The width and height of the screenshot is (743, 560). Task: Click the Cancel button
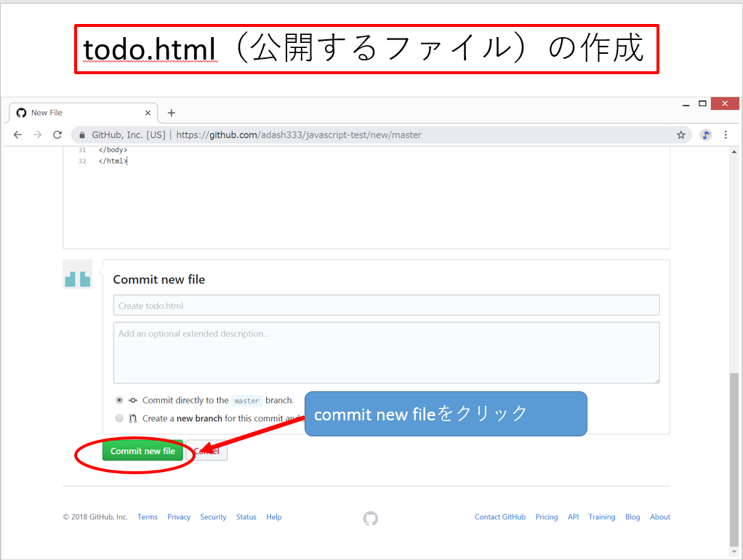pos(207,451)
